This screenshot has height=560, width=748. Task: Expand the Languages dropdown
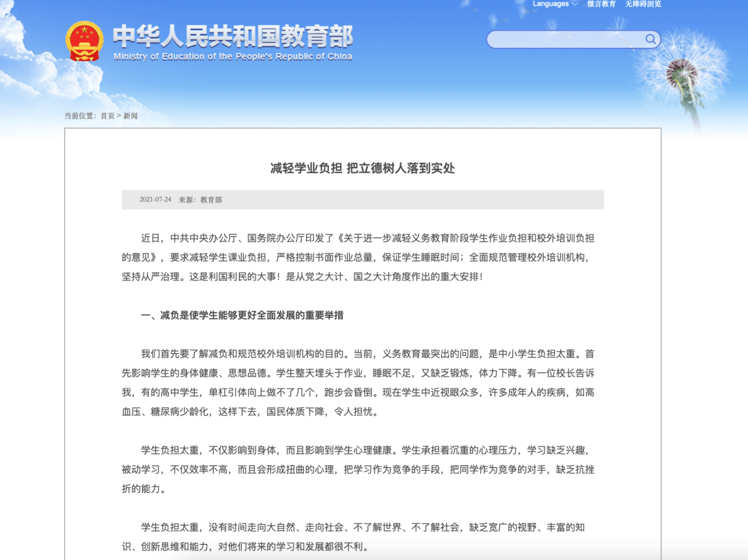click(x=555, y=4)
